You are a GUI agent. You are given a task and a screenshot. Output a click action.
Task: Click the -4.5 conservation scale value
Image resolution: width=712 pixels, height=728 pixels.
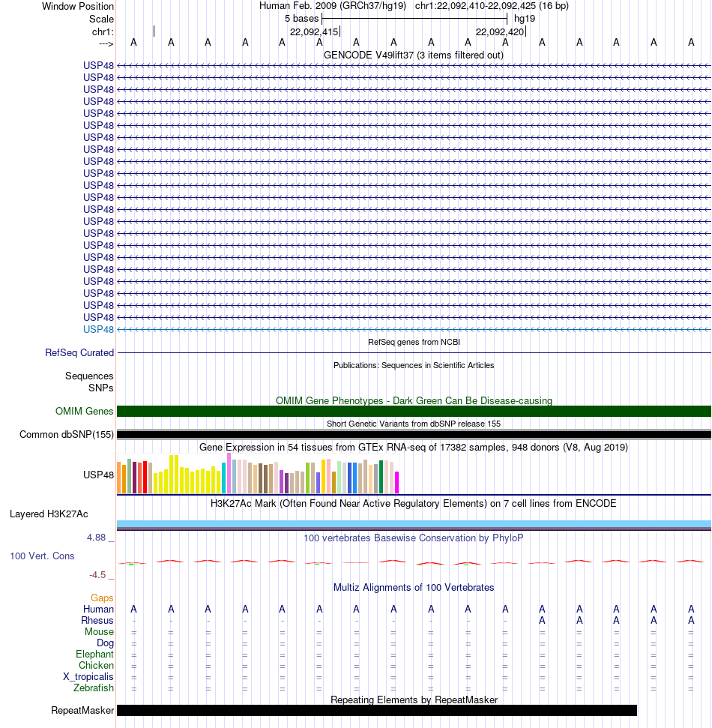97,575
